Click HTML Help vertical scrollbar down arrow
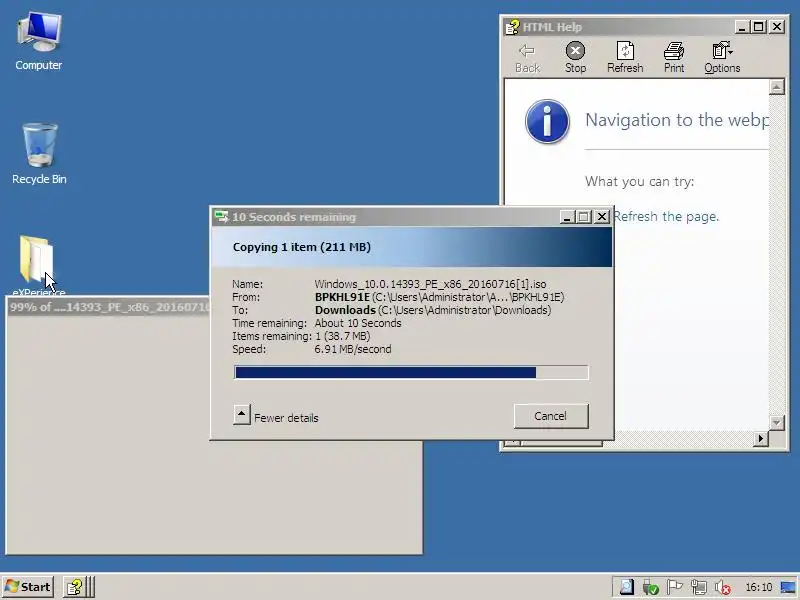The image size is (800, 600). (776, 422)
